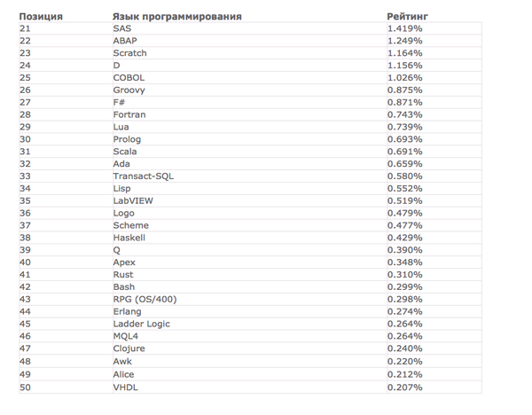Select the SAS language cell
The height and width of the screenshot is (415, 532).
tap(121, 28)
